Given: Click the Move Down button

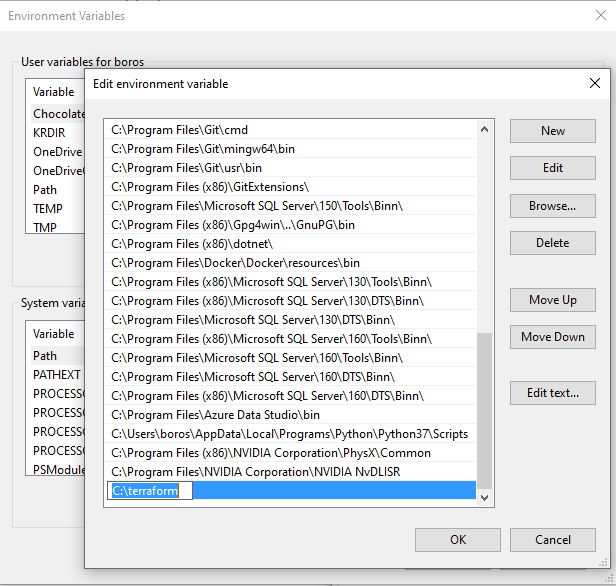Looking at the screenshot, I should [x=552, y=337].
